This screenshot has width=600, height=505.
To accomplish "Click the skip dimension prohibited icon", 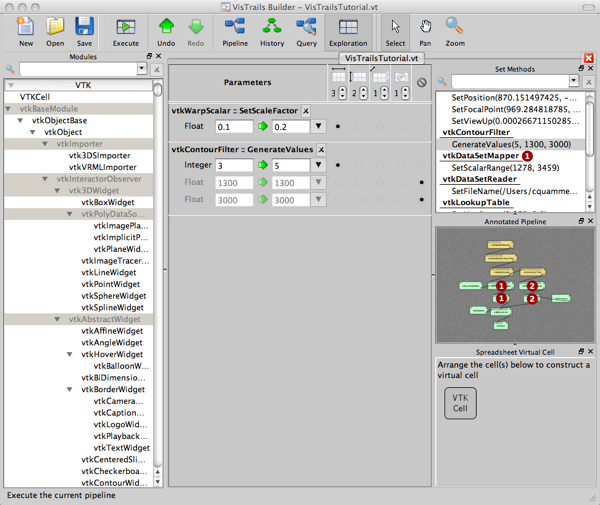I will 422,83.
